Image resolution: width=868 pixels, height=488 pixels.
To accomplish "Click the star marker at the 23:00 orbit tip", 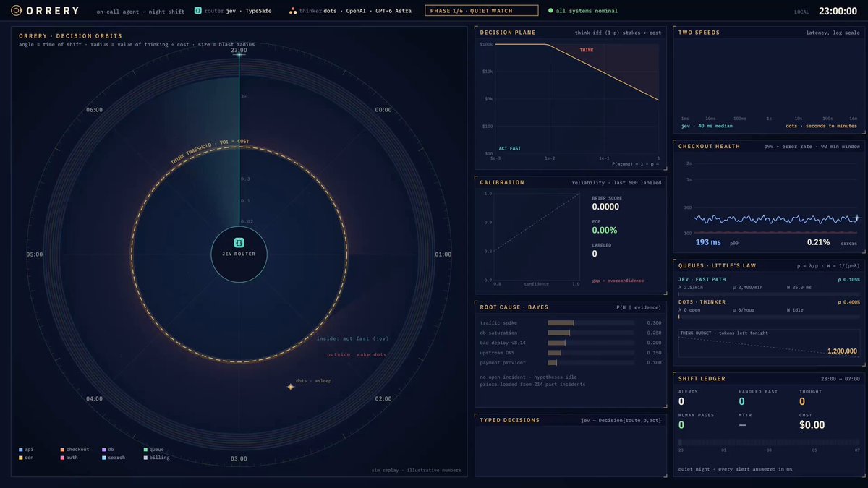I will (239, 56).
